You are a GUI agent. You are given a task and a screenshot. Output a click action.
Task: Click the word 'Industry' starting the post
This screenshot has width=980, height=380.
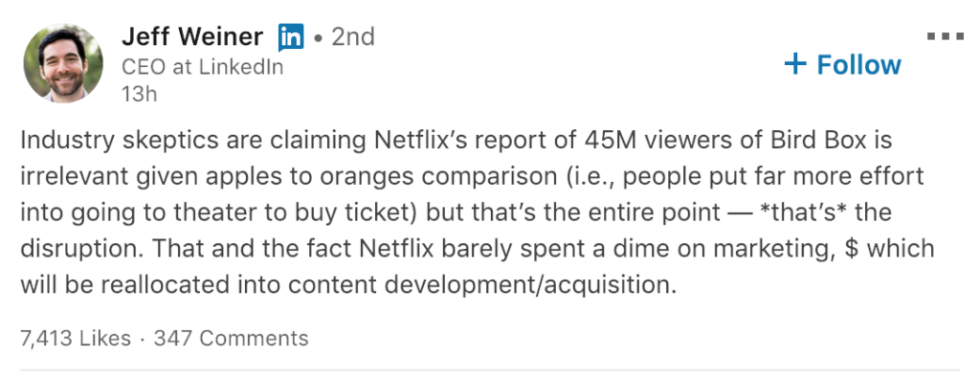pos(68,142)
